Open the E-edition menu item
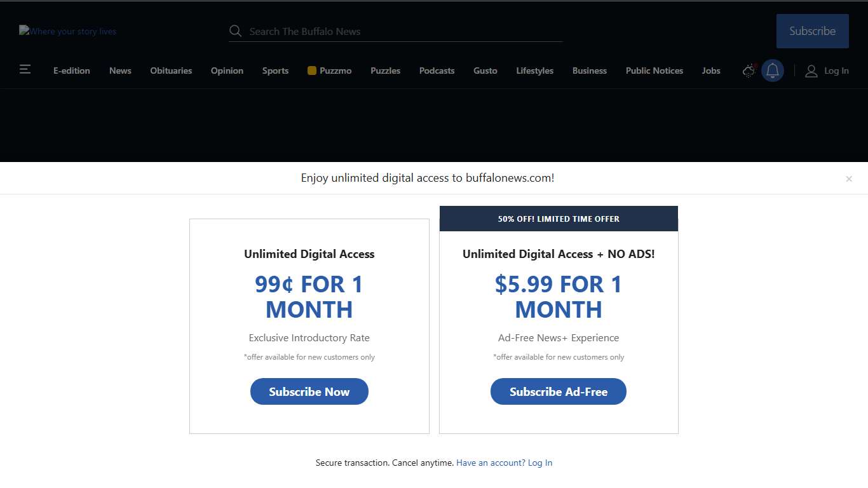The height and width of the screenshot is (488, 868). point(72,71)
